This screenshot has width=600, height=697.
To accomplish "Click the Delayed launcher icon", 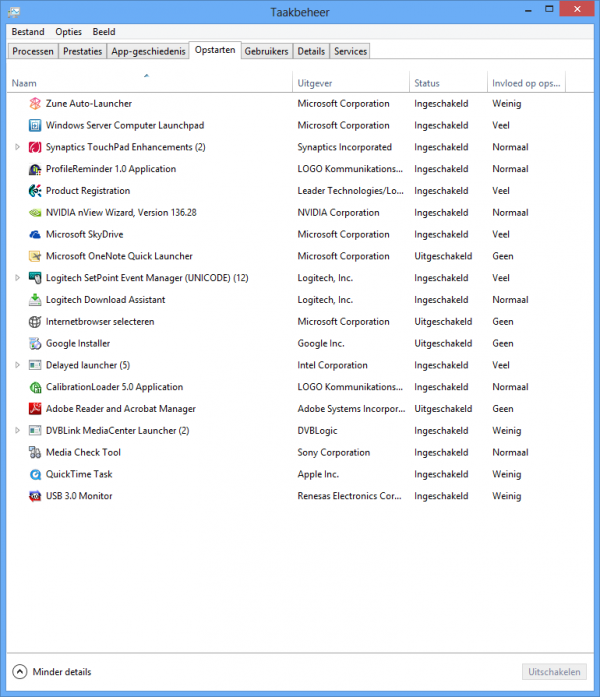I will pos(35,365).
